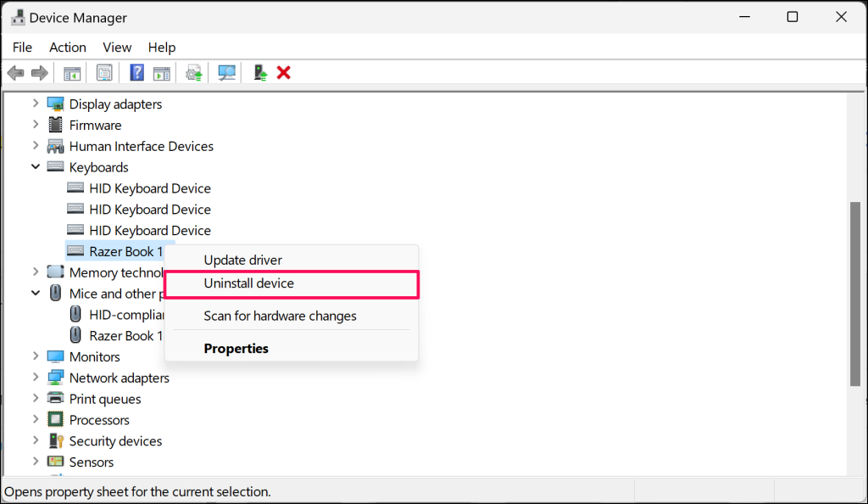868x504 pixels.
Task: Expand the Display adapters category
Action: 36,104
